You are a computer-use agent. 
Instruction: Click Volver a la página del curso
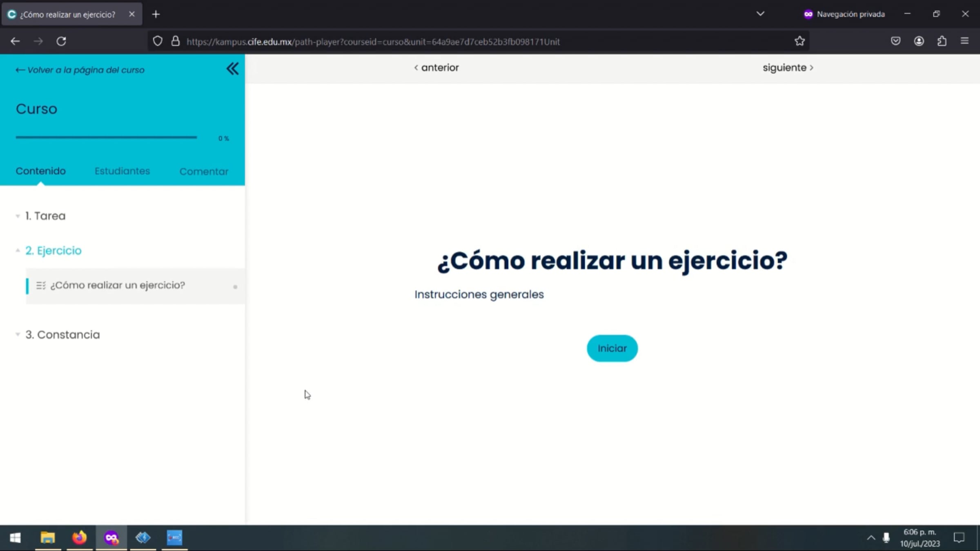click(x=80, y=70)
